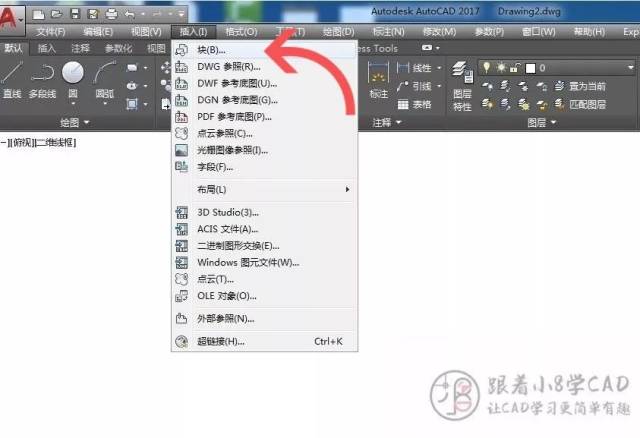The width and height of the screenshot is (640, 438).
Task: Open 编辑(E) menu
Action: tap(98, 32)
